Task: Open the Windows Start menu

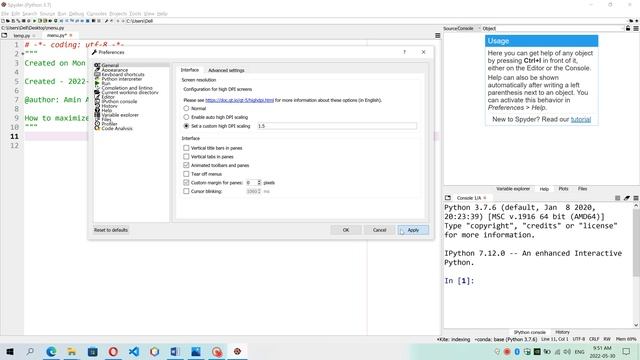Action: [x=10, y=351]
